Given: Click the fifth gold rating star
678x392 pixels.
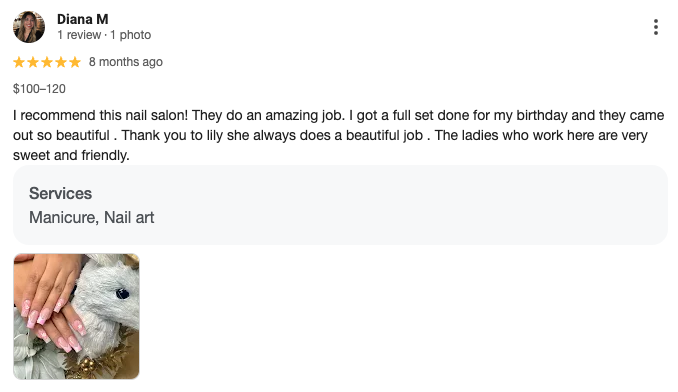Looking at the screenshot, I should [75, 62].
